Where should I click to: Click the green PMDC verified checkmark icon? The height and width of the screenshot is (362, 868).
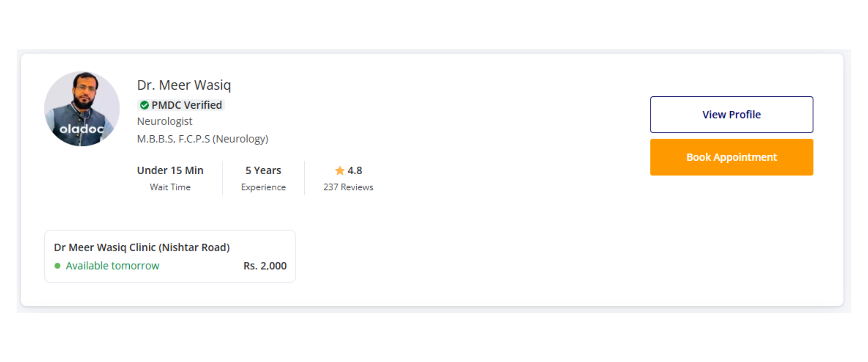pos(144,105)
